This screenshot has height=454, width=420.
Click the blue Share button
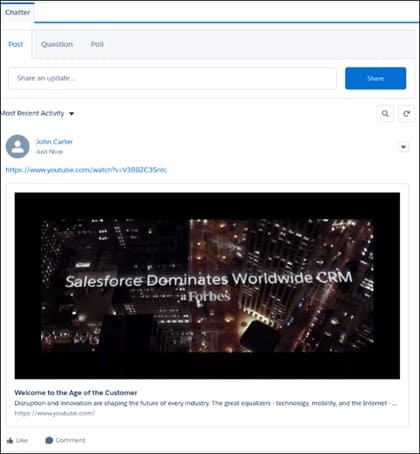(375, 78)
